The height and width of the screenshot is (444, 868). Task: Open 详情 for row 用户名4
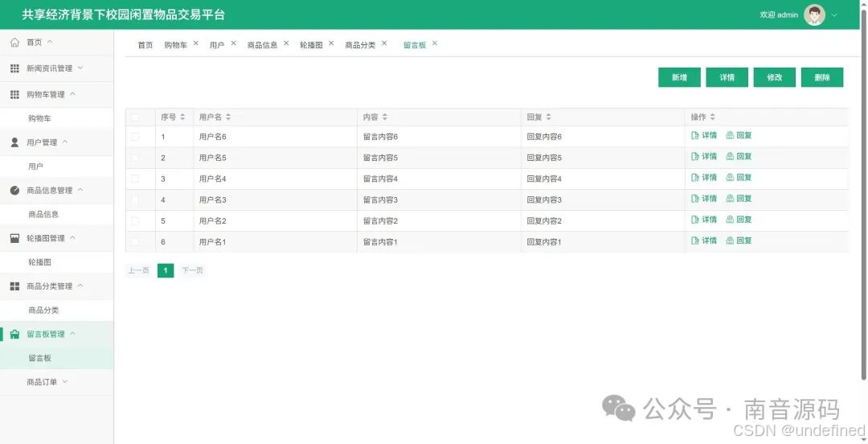(704, 178)
